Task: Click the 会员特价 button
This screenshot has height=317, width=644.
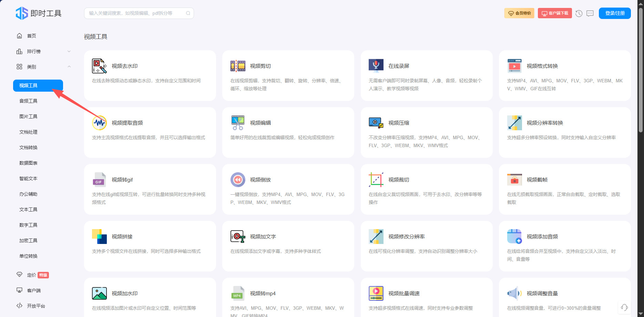Action: tap(519, 13)
